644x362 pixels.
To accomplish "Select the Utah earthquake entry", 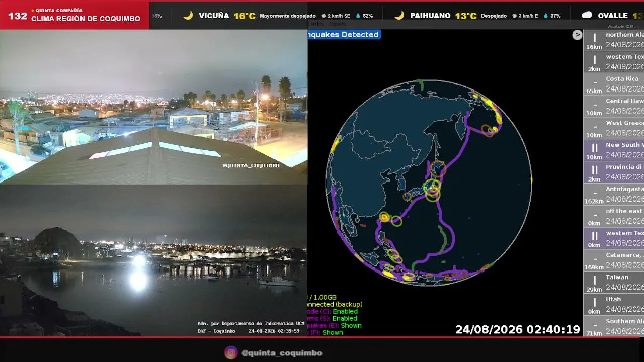I will click(x=614, y=306).
